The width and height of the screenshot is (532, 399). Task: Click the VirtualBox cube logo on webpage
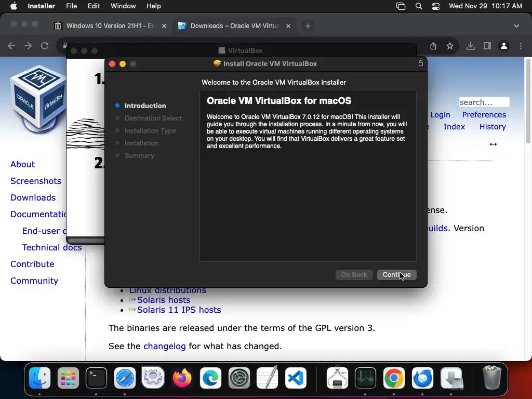(x=38, y=99)
